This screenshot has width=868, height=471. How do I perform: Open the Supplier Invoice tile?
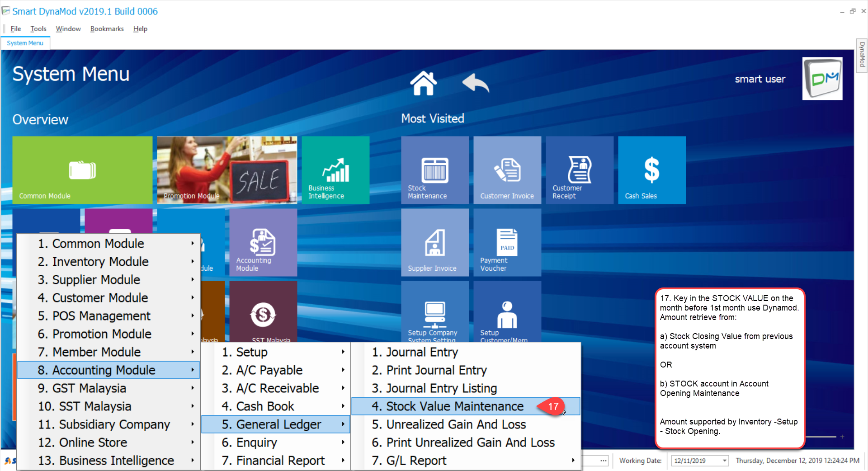click(435, 242)
